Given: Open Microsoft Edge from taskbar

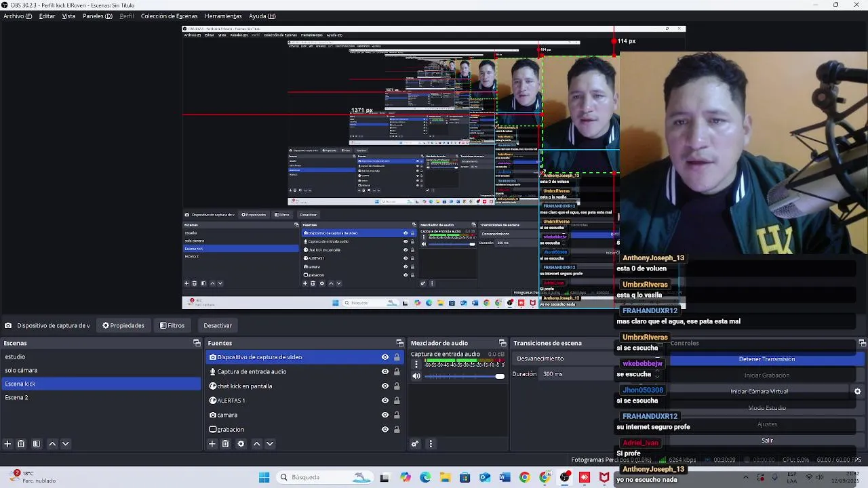Looking at the screenshot, I should (425, 477).
